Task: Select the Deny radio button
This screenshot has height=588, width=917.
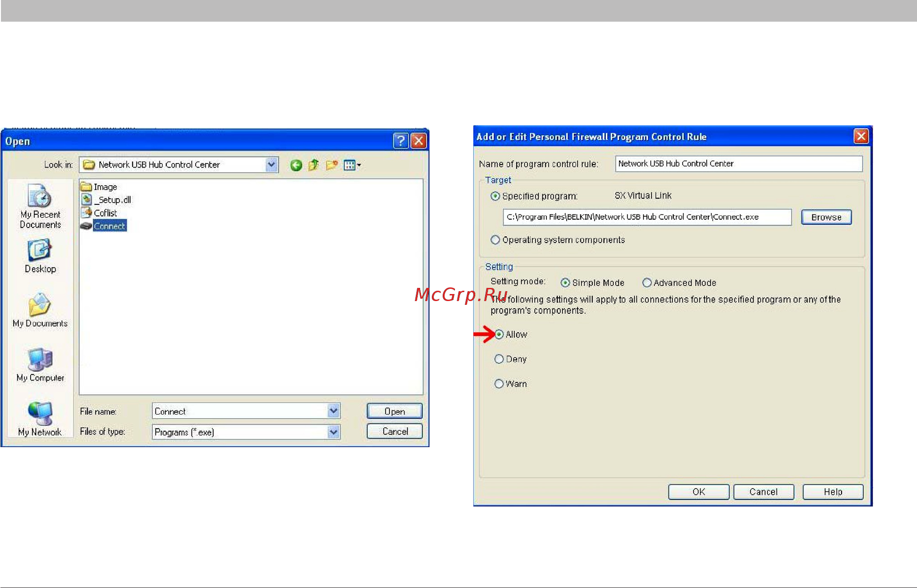Action: 499,359
